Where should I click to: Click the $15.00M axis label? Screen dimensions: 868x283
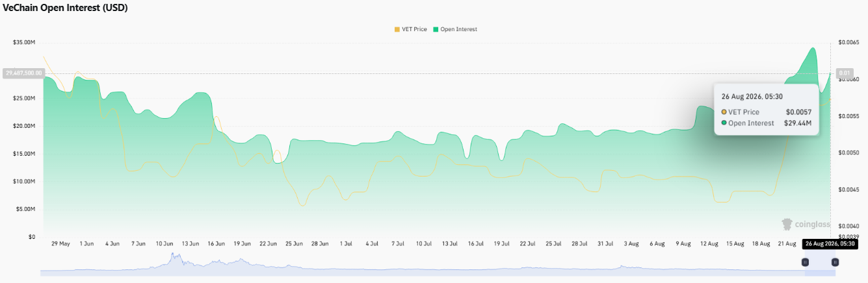point(24,154)
